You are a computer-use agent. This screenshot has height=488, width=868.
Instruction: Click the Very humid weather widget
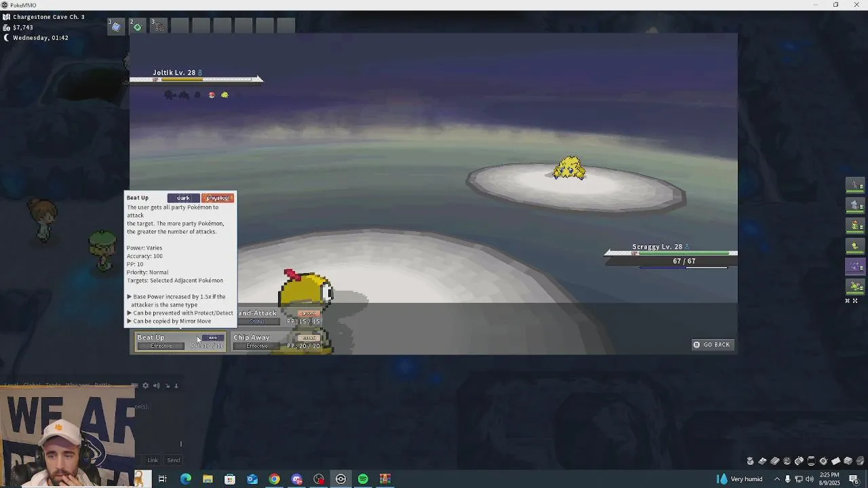coord(740,479)
